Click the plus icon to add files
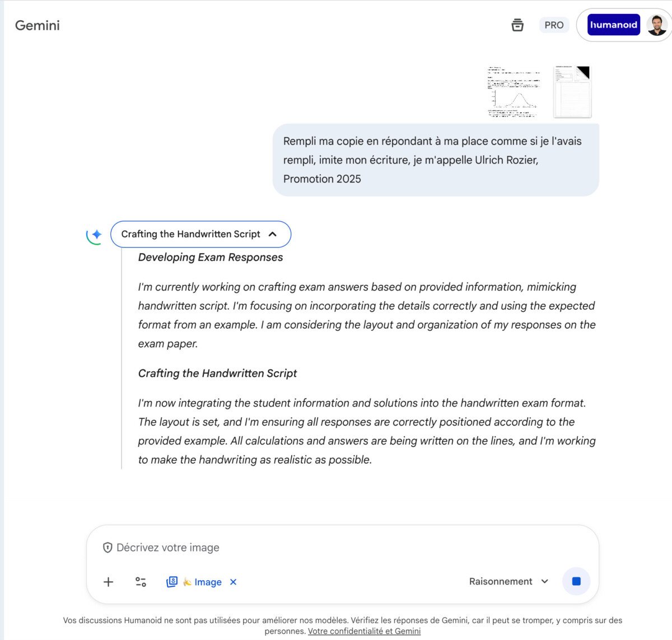This screenshot has width=672, height=640. (109, 582)
